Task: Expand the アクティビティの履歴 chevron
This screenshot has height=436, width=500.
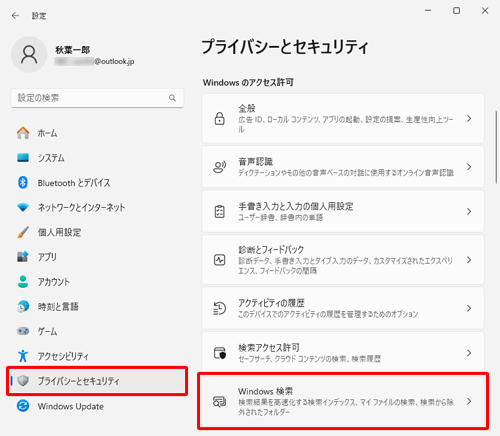Action: coord(469,308)
